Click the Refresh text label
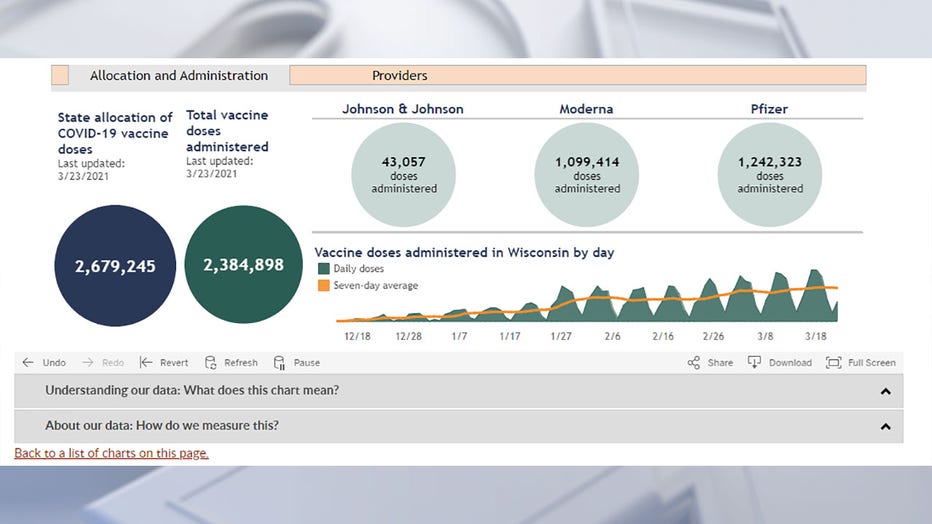 tap(241, 362)
